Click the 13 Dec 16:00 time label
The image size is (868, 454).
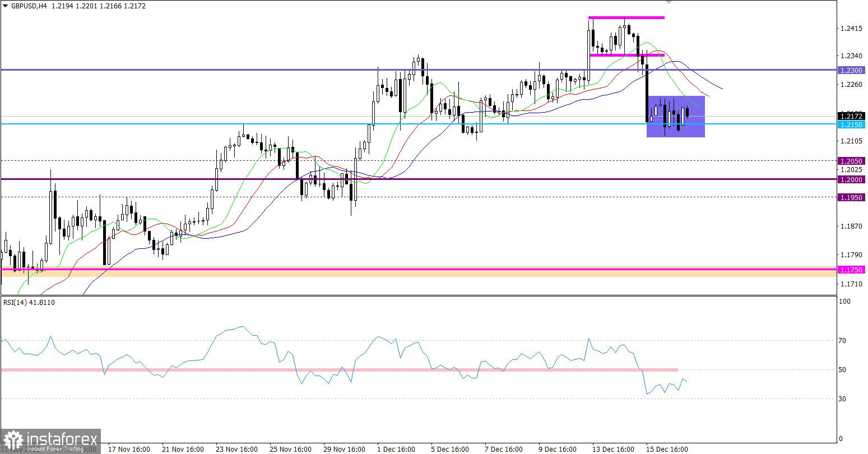(613, 450)
